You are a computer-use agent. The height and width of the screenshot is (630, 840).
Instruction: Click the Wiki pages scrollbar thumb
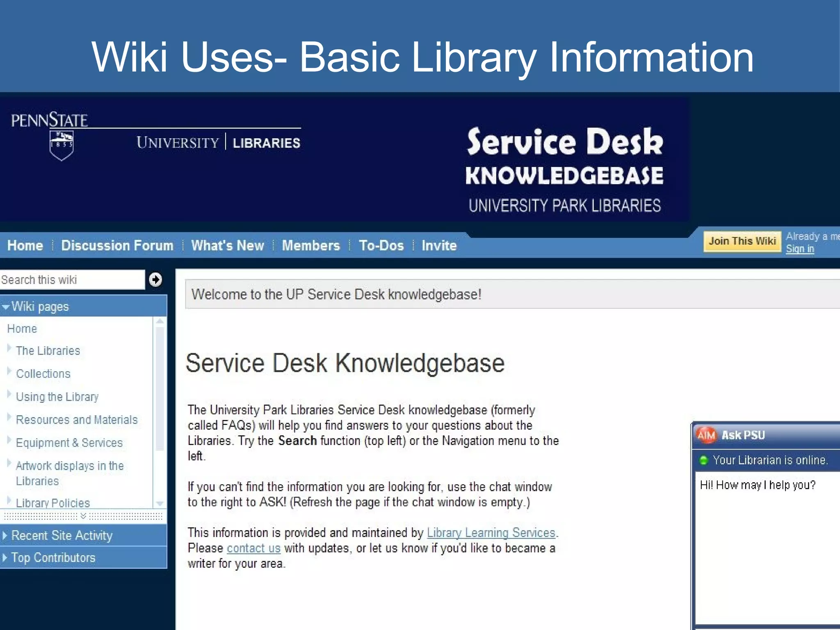click(160, 388)
